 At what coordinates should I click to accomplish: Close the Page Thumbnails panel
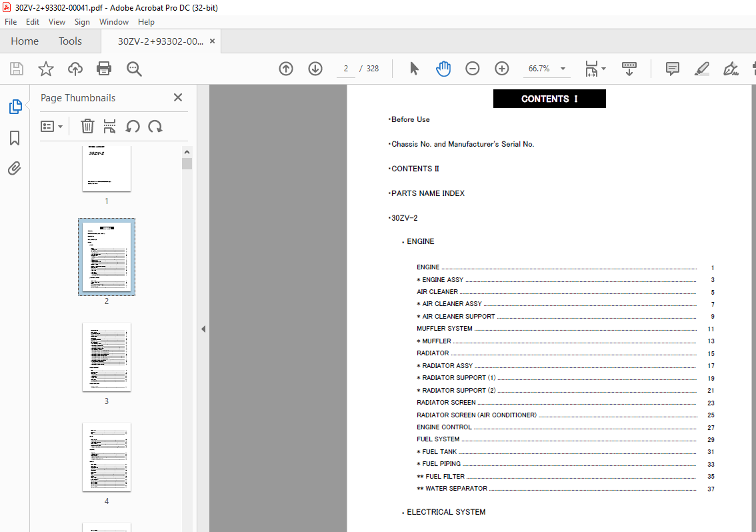[178, 97]
